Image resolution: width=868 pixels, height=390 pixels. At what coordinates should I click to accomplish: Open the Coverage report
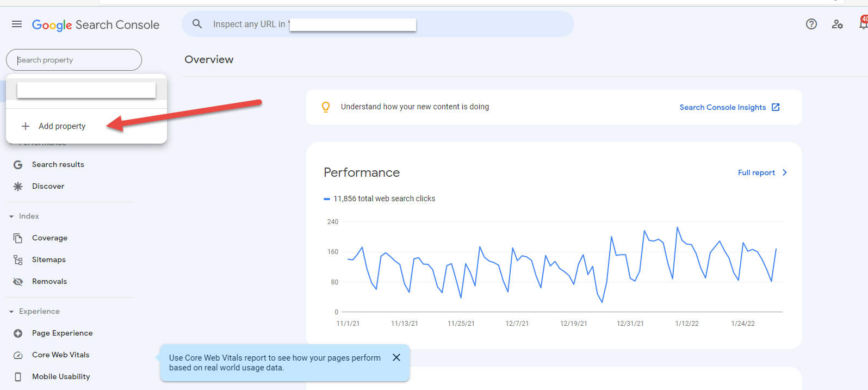(x=50, y=238)
